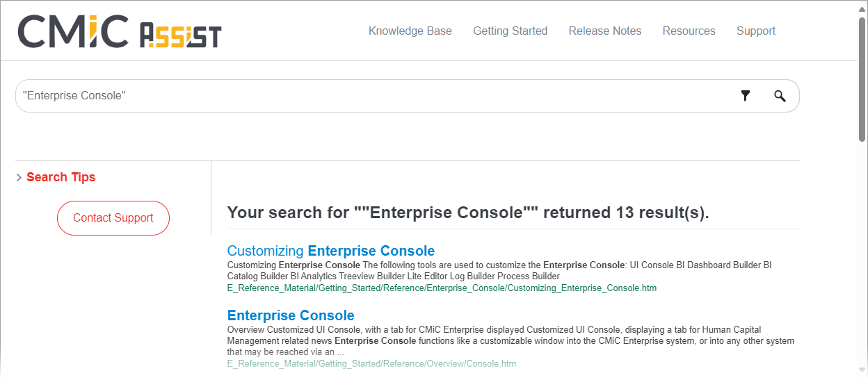The height and width of the screenshot is (380, 868).
Task: Open the Enterprise Console result link
Action: 291,315
